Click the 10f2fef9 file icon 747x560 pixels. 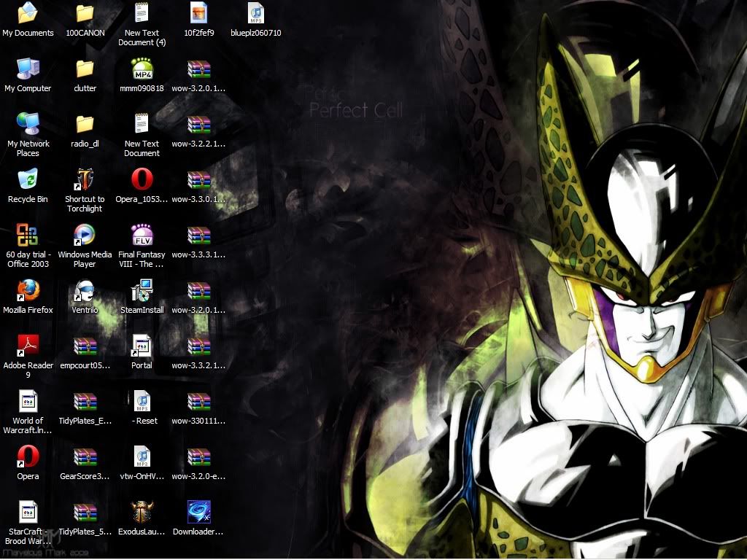coord(198,13)
